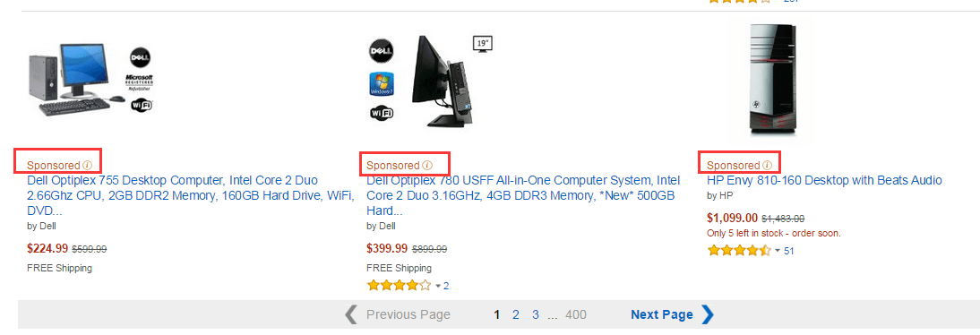Click info icon beside HP Envy Sponsored label
Viewport: 980px width, 335px height.
pyautogui.click(x=768, y=166)
